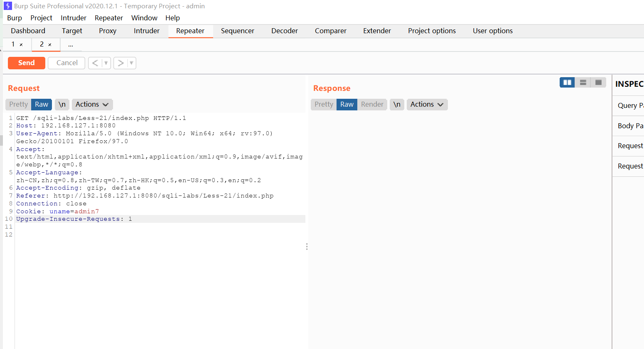This screenshot has width=644, height=349.
Task: Switch to the Decoder tab
Action: tap(285, 31)
